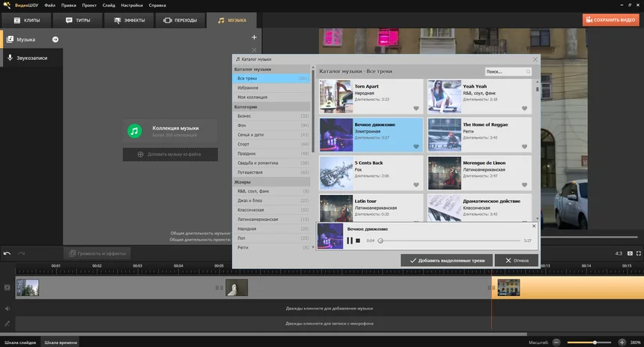Toggle fullscreen preview icon

click(x=639, y=253)
